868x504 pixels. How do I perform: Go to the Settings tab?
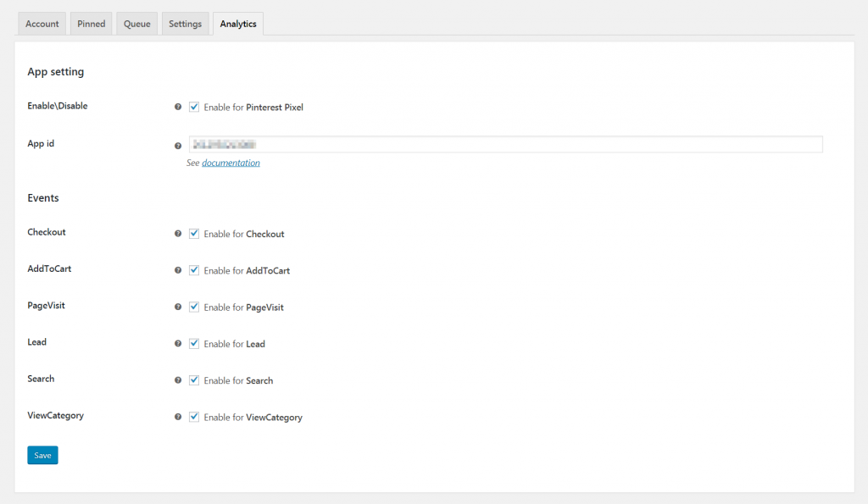[185, 24]
